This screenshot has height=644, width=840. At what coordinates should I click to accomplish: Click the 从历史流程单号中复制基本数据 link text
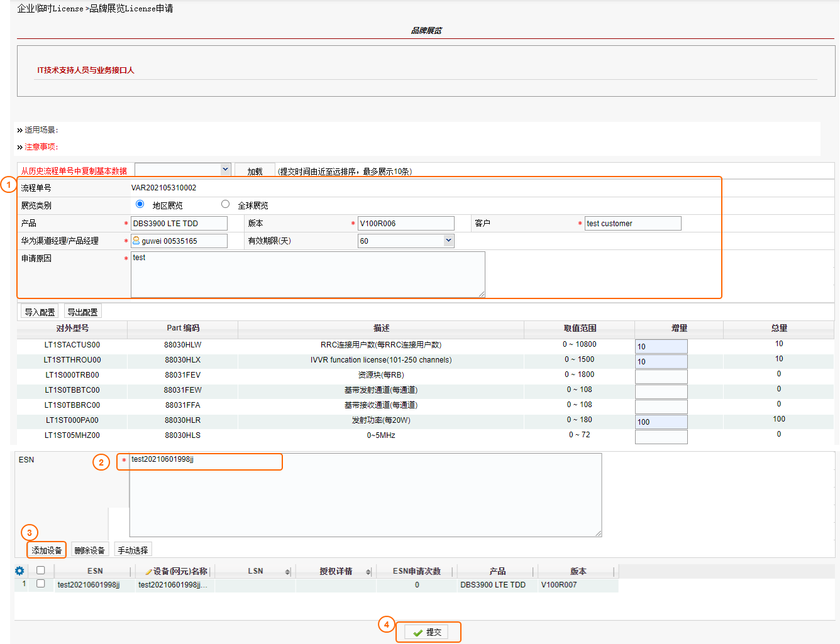[74, 171]
